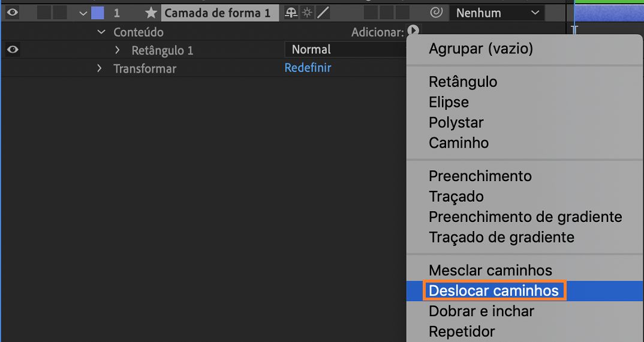Toggle the layer's shy switch

click(291, 13)
